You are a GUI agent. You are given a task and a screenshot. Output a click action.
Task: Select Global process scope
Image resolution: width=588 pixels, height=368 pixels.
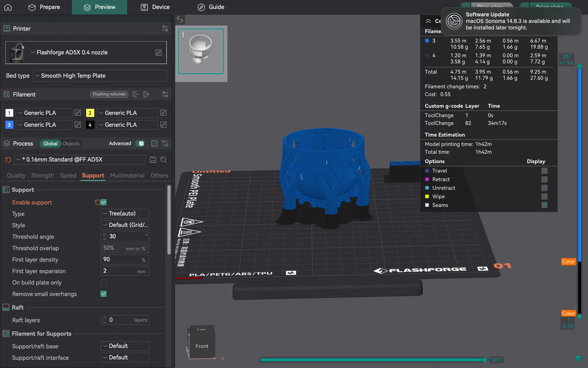50,144
